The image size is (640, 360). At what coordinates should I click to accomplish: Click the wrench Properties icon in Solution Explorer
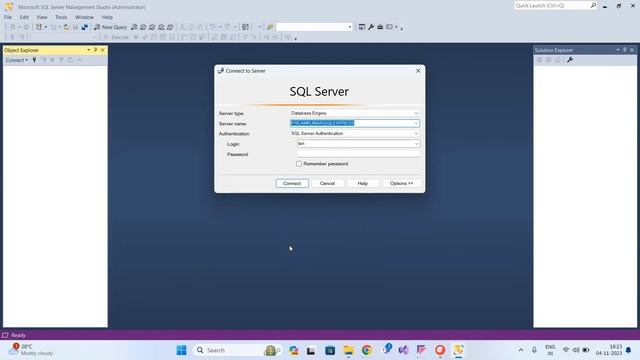click(570, 60)
